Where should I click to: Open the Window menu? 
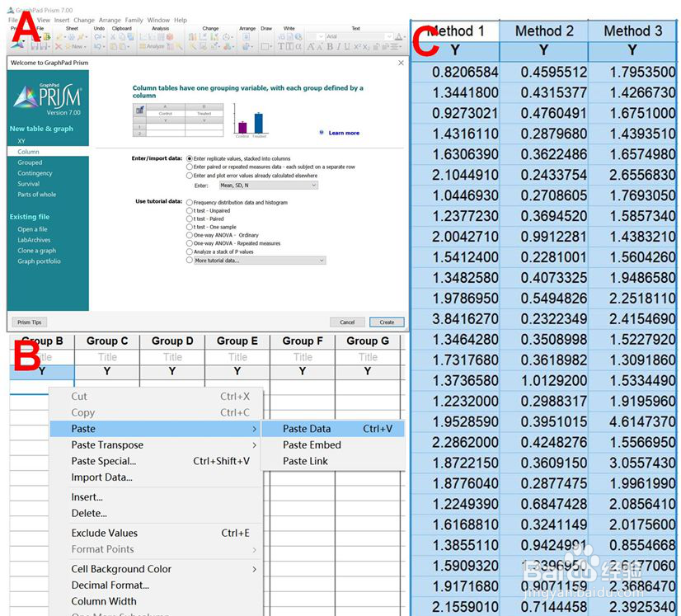[x=158, y=20]
